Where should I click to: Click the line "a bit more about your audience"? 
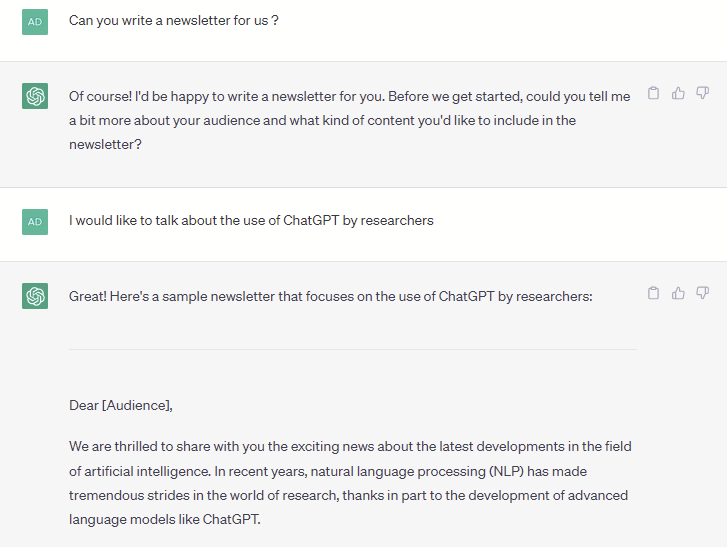point(322,121)
